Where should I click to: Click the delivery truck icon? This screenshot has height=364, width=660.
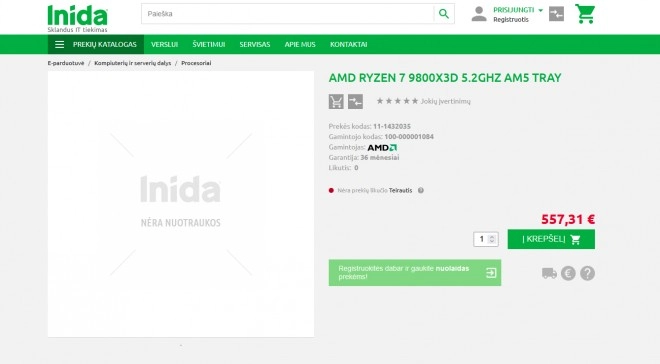point(549,273)
